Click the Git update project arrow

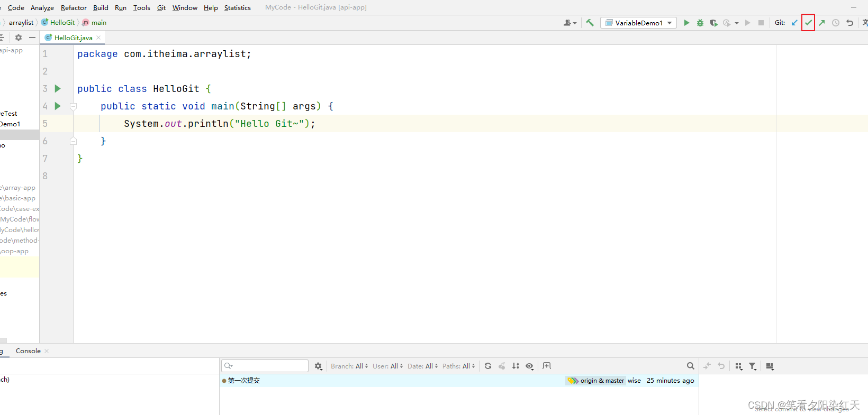pos(794,23)
